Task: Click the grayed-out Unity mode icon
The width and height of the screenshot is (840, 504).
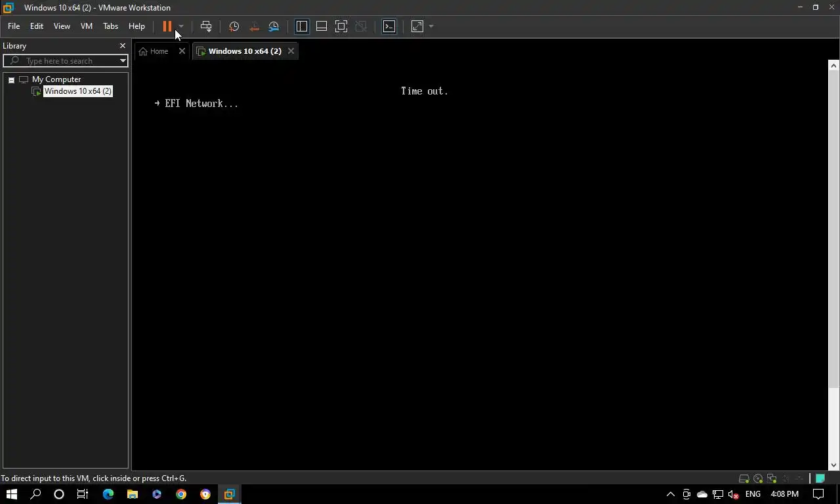Action: click(x=361, y=26)
